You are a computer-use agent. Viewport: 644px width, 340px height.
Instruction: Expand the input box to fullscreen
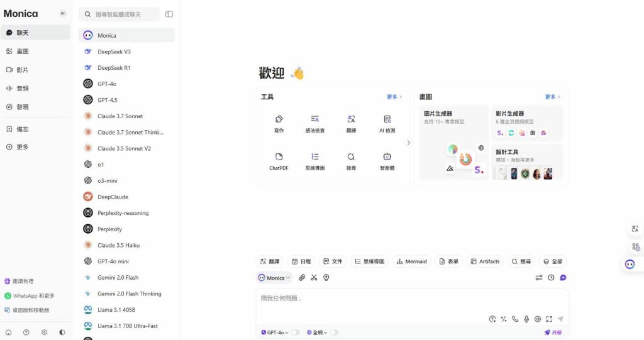pyautogui.click(x=549, y=319)
